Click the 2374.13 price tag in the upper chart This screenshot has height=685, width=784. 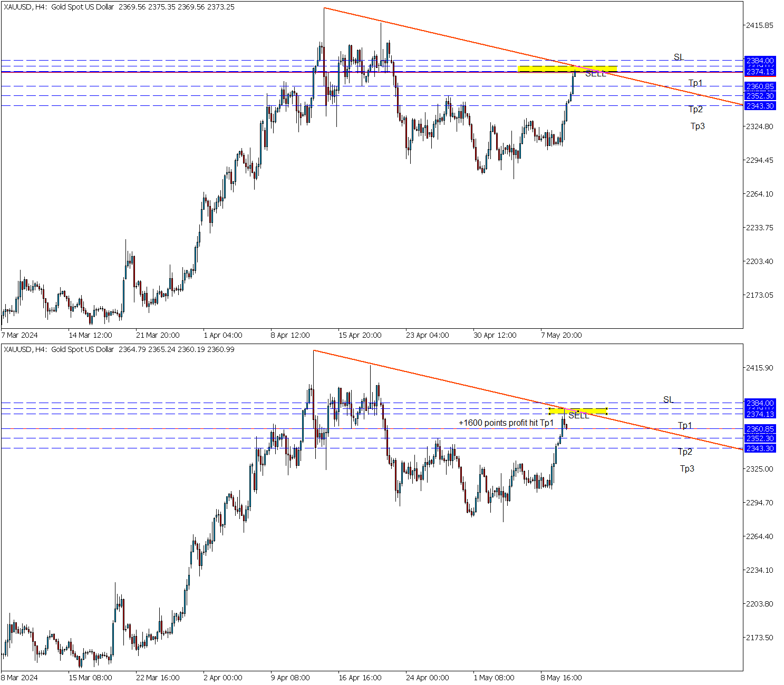[760, 72]
